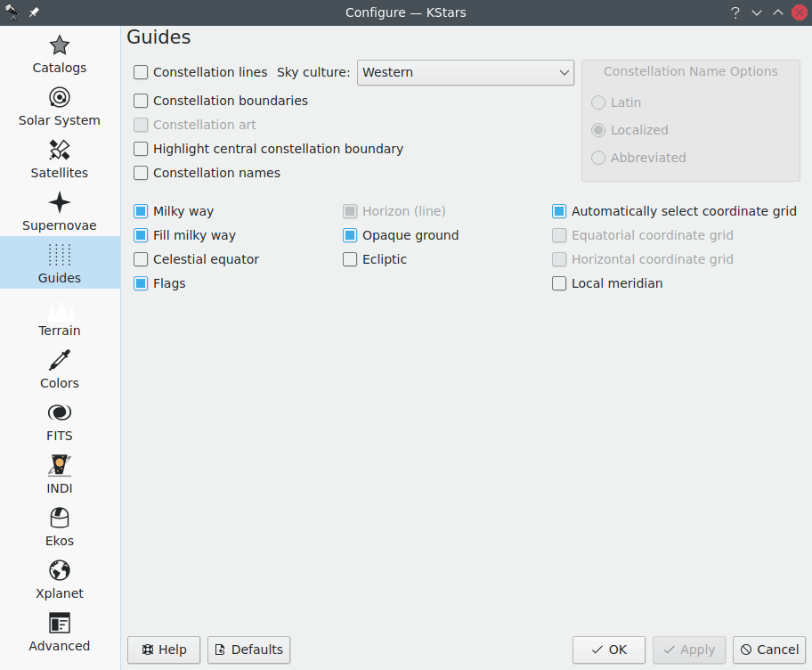Enable the Constellation lines checkbox
The width and height of the screenshot is (812, 670).
click(141, 72)
